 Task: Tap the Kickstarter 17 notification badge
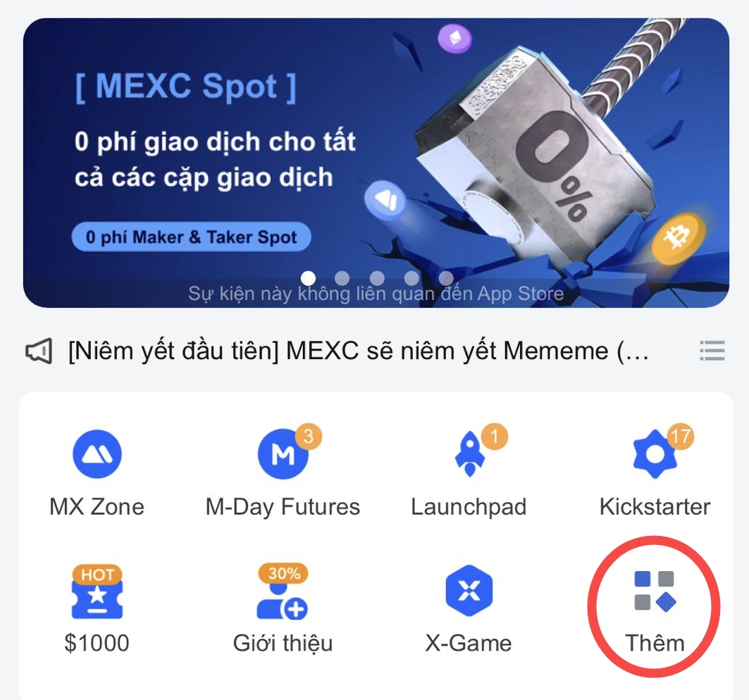tap(680, 437)
